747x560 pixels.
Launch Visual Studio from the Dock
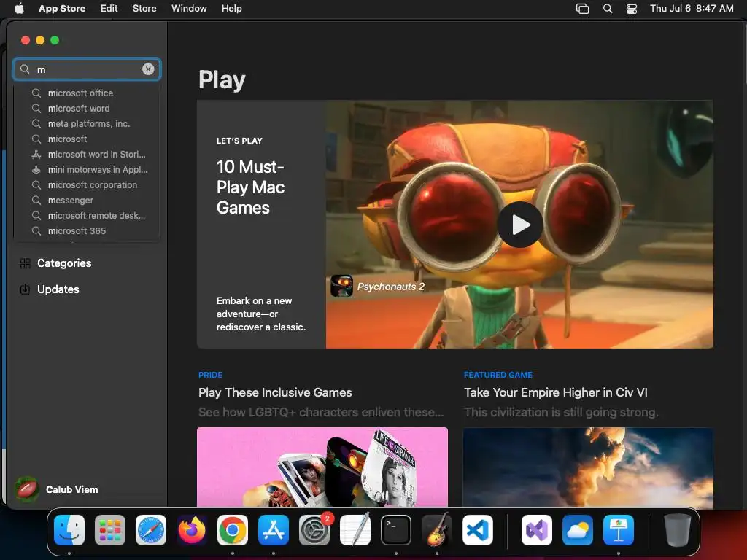tap(537, 529)
